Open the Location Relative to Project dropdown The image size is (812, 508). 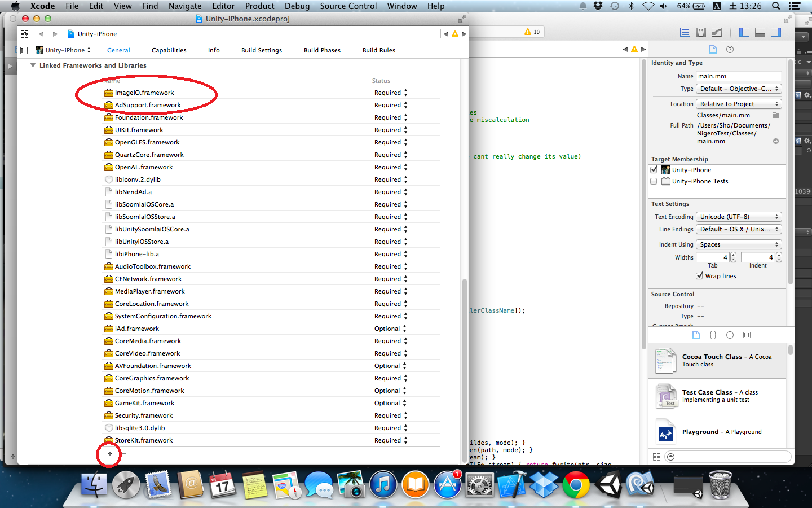[739, 104]
